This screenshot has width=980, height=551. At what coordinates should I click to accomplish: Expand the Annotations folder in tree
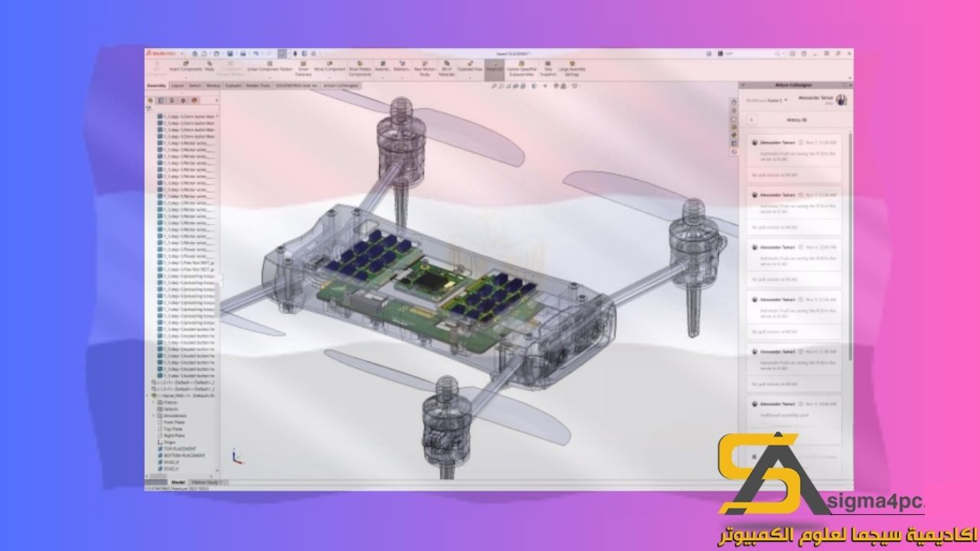pos(155,416)
